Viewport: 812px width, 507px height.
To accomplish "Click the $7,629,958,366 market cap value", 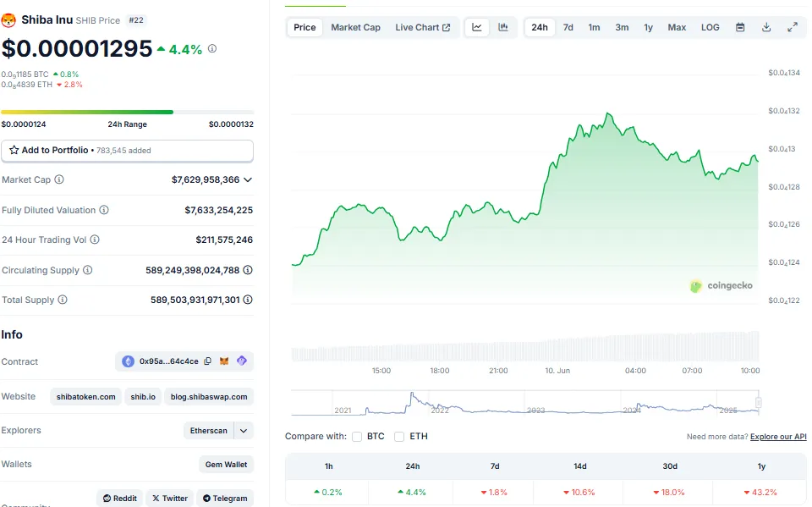I will (x=206, y=180).
